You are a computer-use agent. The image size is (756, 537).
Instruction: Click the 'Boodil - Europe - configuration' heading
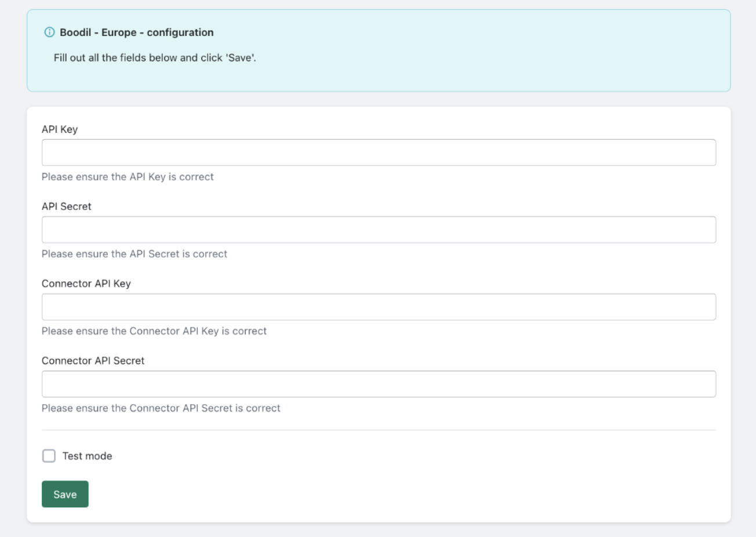[137, 32]
